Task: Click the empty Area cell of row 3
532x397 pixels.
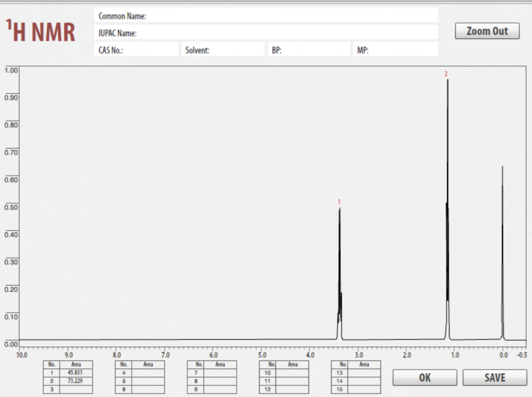Action: click(76, 389)
